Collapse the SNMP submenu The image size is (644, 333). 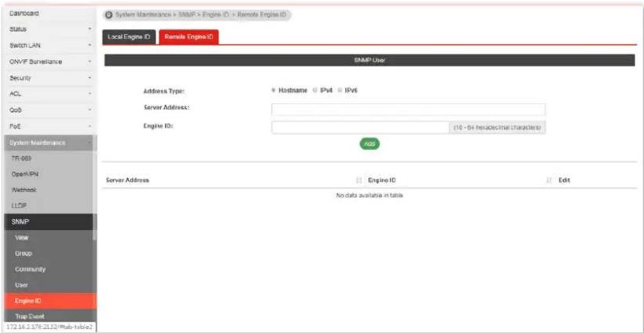click(x=48, y=222)
